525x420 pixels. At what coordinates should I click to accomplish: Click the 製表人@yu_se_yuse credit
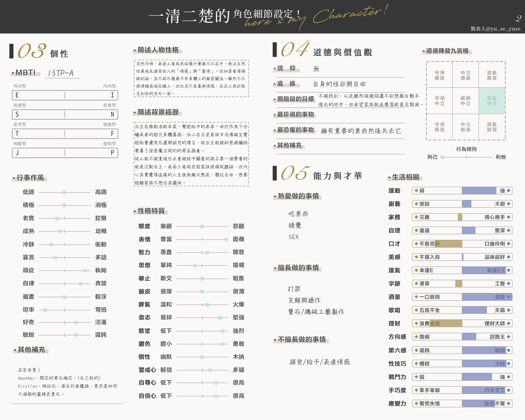click(495, 29)
